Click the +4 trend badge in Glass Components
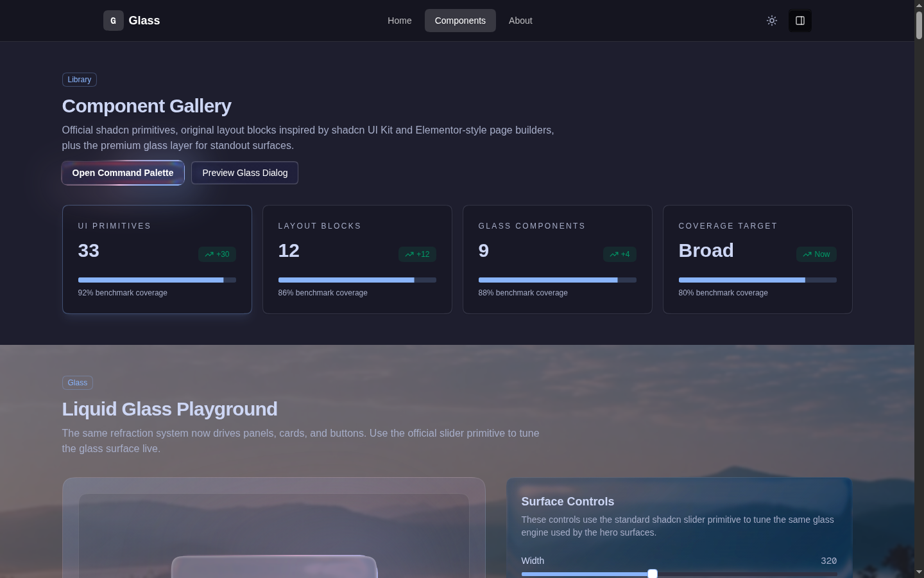This screenshot has width=924, height=578. [620, 254]
